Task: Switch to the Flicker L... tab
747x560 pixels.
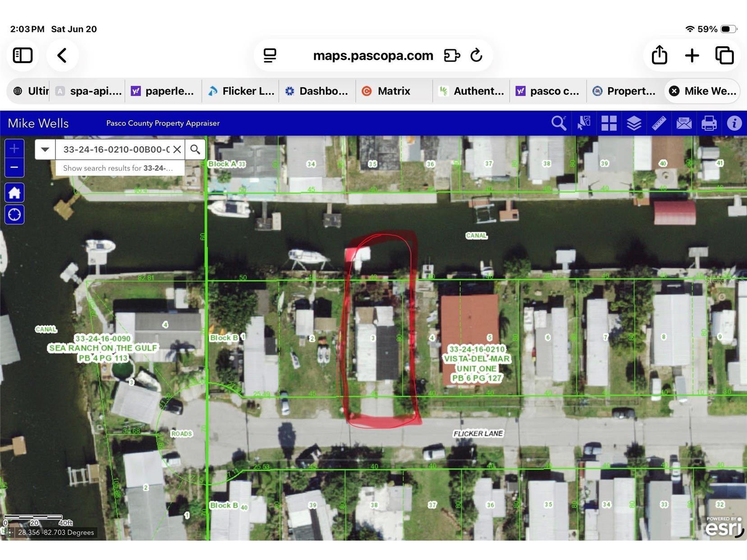Action: [x=241, y=91]
